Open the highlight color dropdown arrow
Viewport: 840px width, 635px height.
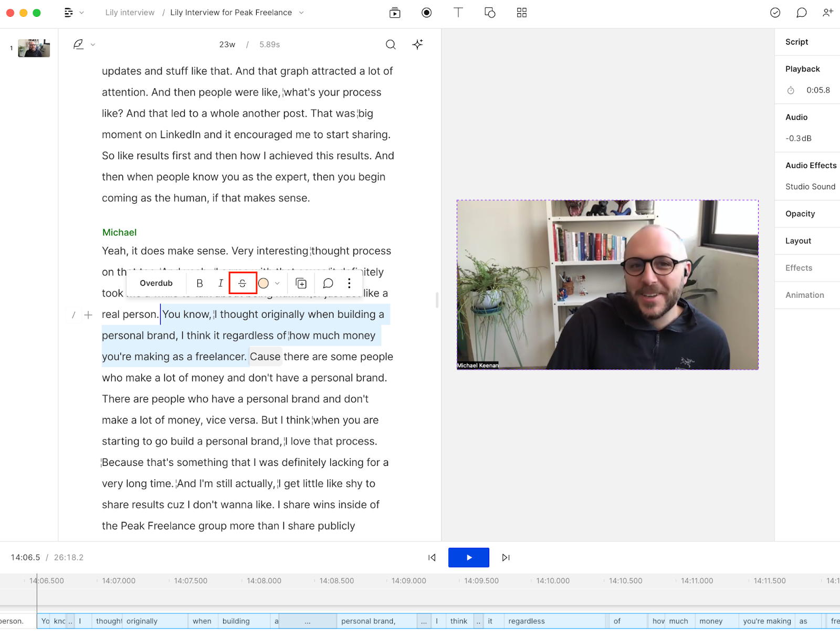pos(277,283)
